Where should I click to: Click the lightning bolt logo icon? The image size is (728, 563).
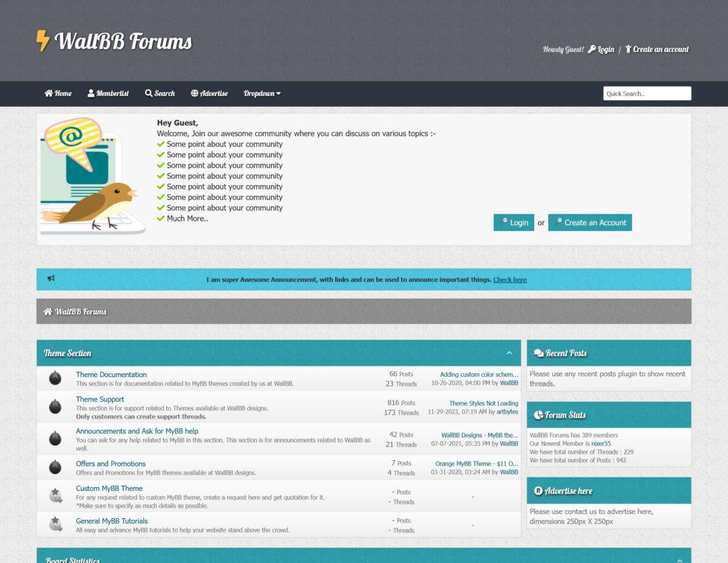[43, 40]
